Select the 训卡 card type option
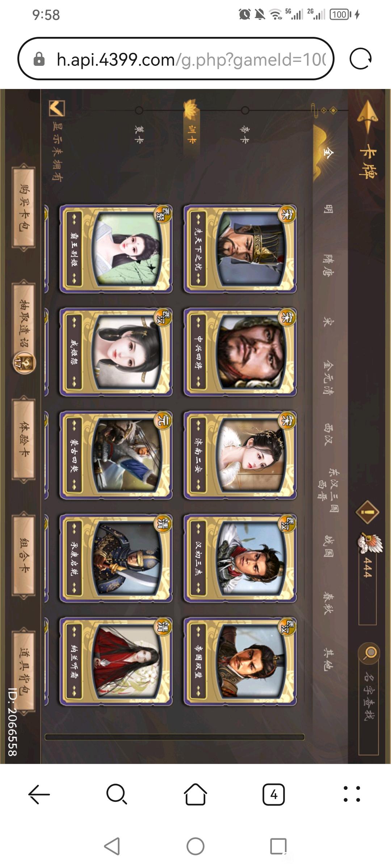This screenshot has height=868, width=391. 192,134
